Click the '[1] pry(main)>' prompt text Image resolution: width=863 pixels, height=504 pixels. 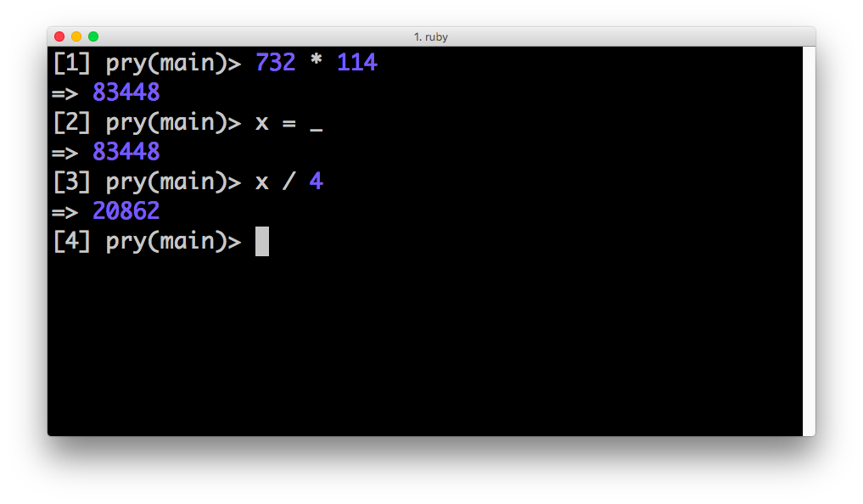click(147, 63)
